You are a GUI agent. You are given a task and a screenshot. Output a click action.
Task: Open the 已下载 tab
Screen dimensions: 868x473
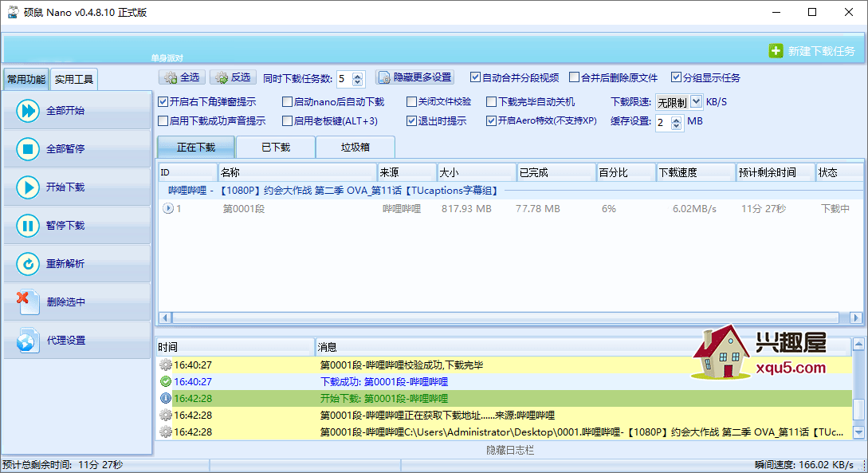click(276, 148)
